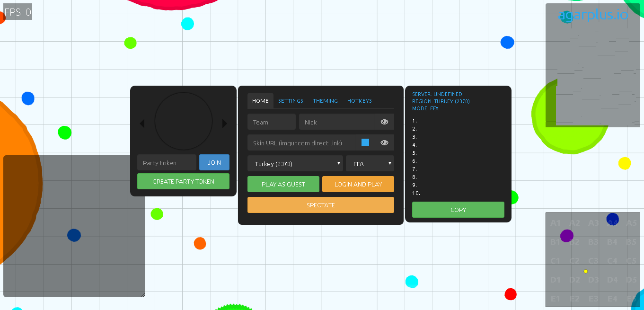Click the agarplus.io logo link

(x=593, y=15)
